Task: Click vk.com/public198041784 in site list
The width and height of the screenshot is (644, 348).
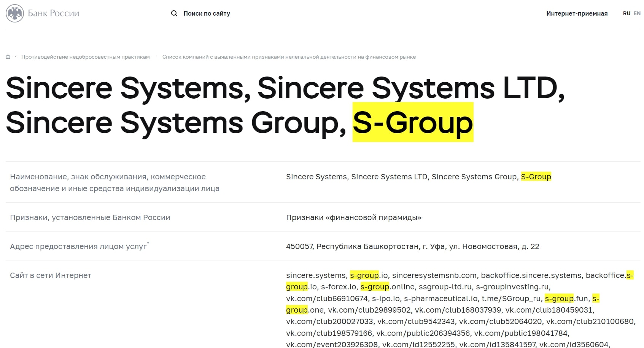Action: (521, 333)
